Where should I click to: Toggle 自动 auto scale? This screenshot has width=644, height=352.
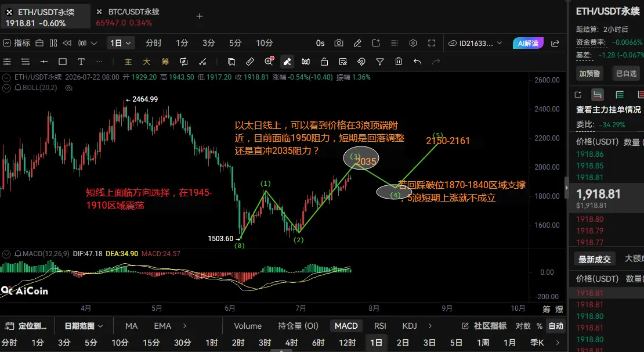coord(556,326)
